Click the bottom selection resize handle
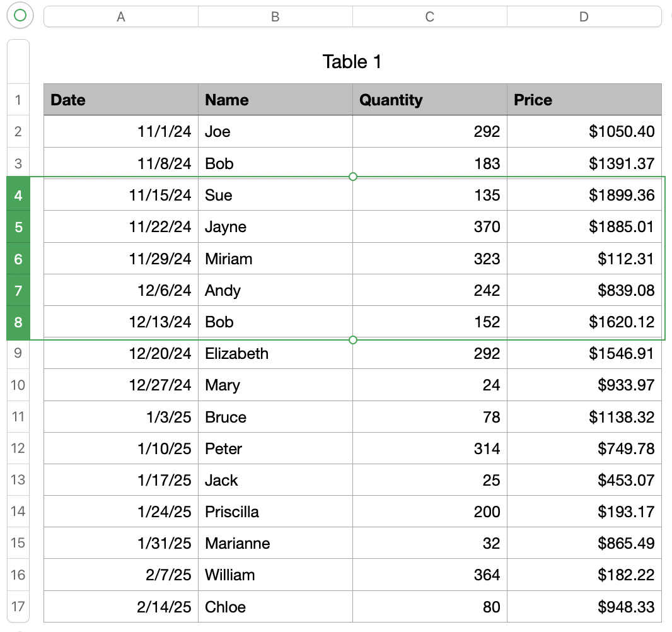This screenshot has height=632, width=672. pos(352,340)
